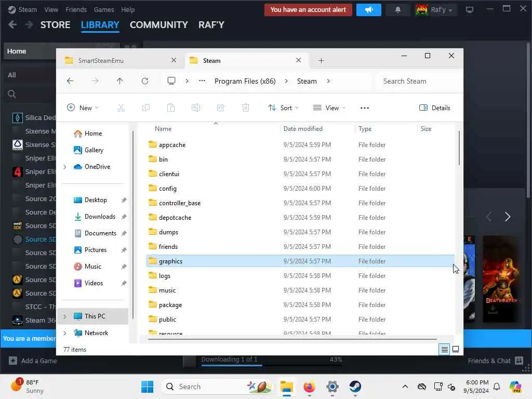
Task: Go back in Steam client navigation
Action: (12, 25)
